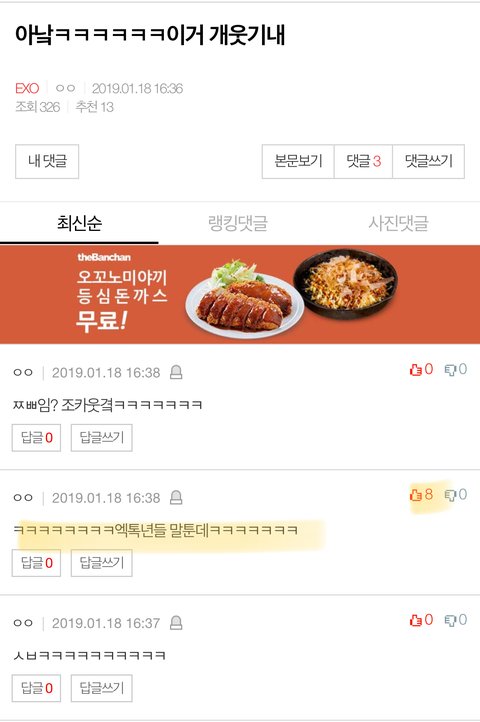Click the 댓글쓰기 button
Image resolution: width=480 pixels, height=722 pixels.
428,161
